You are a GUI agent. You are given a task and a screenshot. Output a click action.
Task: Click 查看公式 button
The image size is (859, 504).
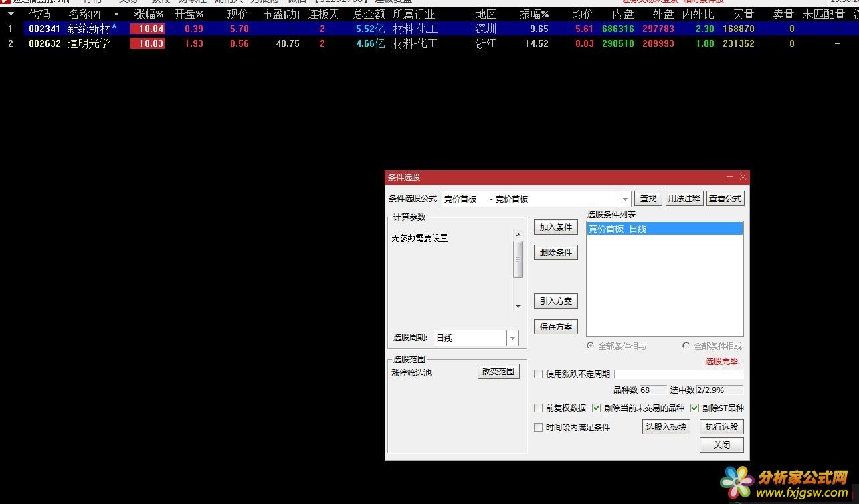725,199
